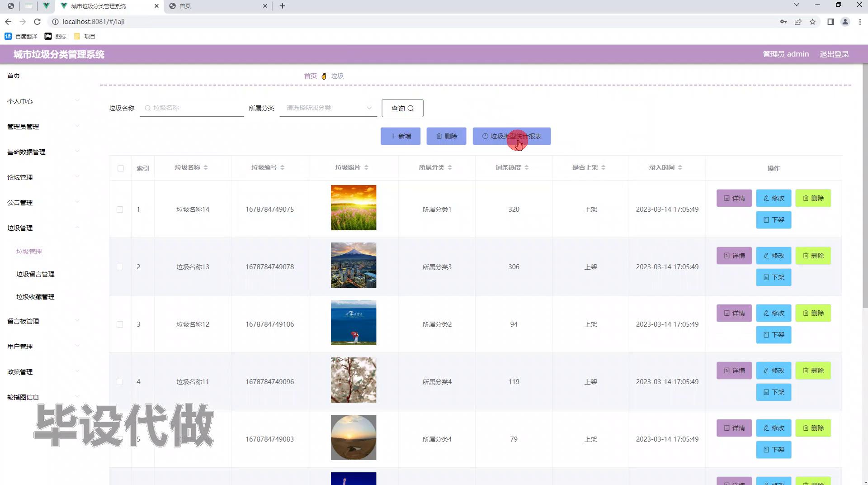Click 退出登录 to log out
Viewport: 868px width, 485px height.
[834, 54]
